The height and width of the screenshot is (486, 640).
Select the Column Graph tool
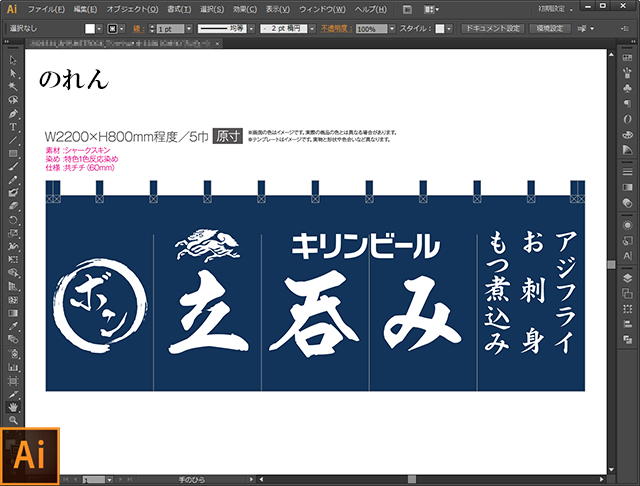click(x=13, y=367)
